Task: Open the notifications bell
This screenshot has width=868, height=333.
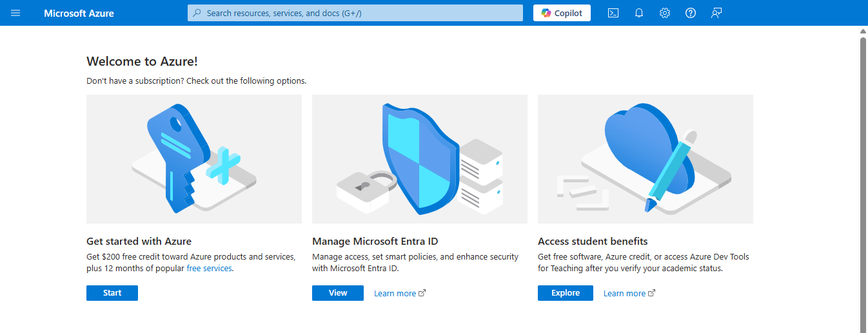Action: tap(639, 13)
